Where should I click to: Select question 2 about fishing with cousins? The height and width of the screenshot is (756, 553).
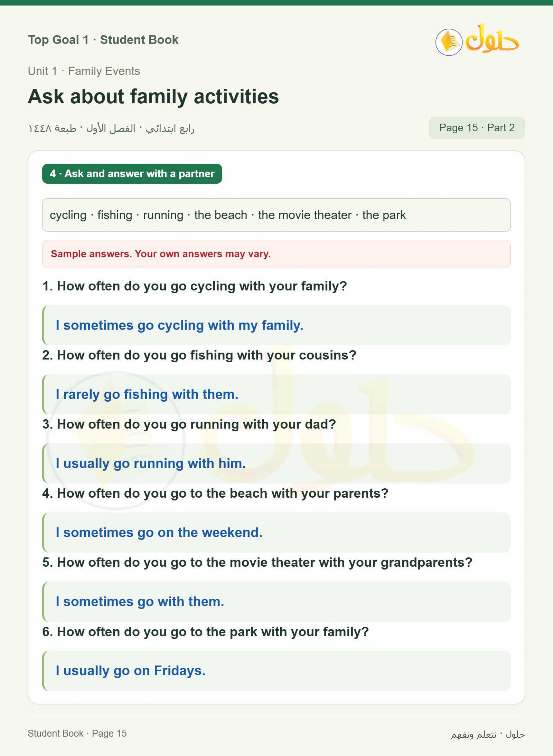[x=199, y=355]
